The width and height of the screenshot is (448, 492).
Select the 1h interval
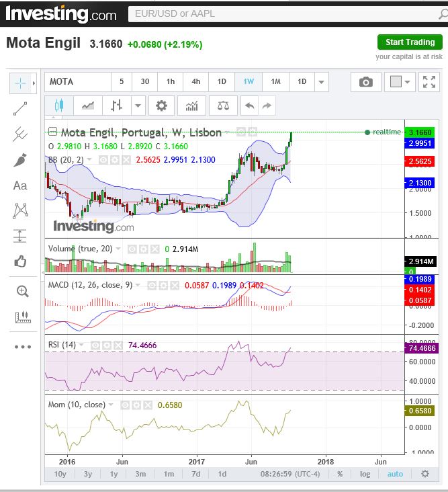[171, 82]
